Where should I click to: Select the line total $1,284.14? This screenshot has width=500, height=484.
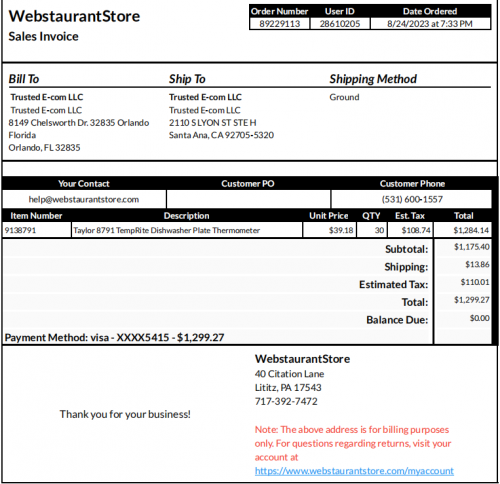coord(471,230)
